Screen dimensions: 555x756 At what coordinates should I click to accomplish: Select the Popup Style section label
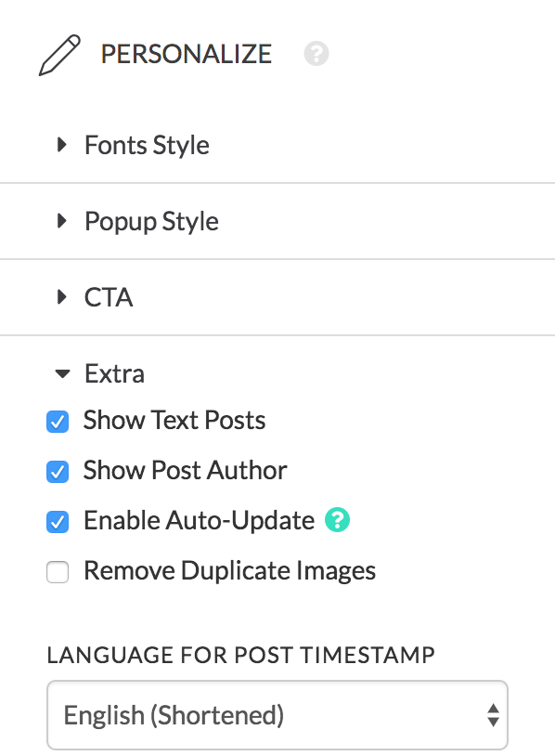click(x=152, y=222)
